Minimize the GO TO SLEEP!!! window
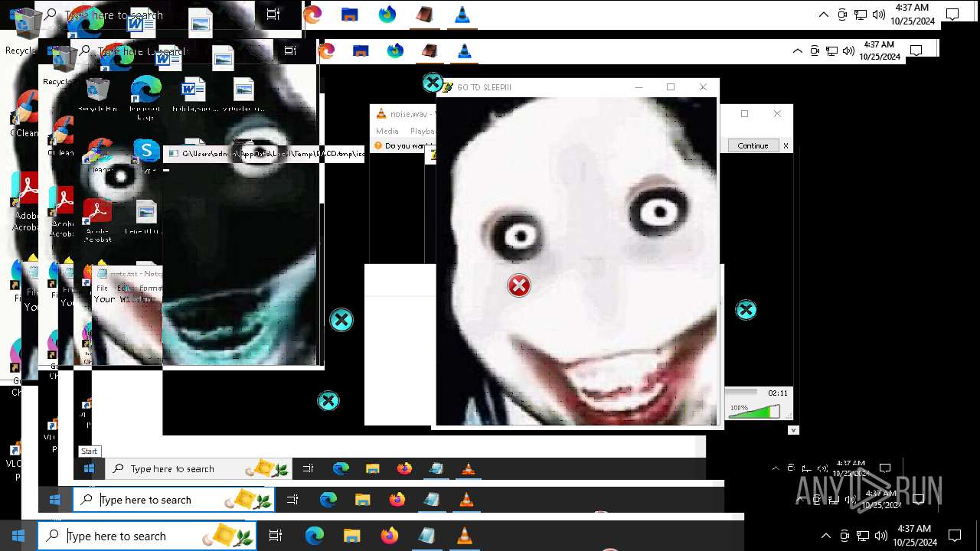The width and height of the screenshot is (980, 551). pyautogui.click(x=639, y=87)
